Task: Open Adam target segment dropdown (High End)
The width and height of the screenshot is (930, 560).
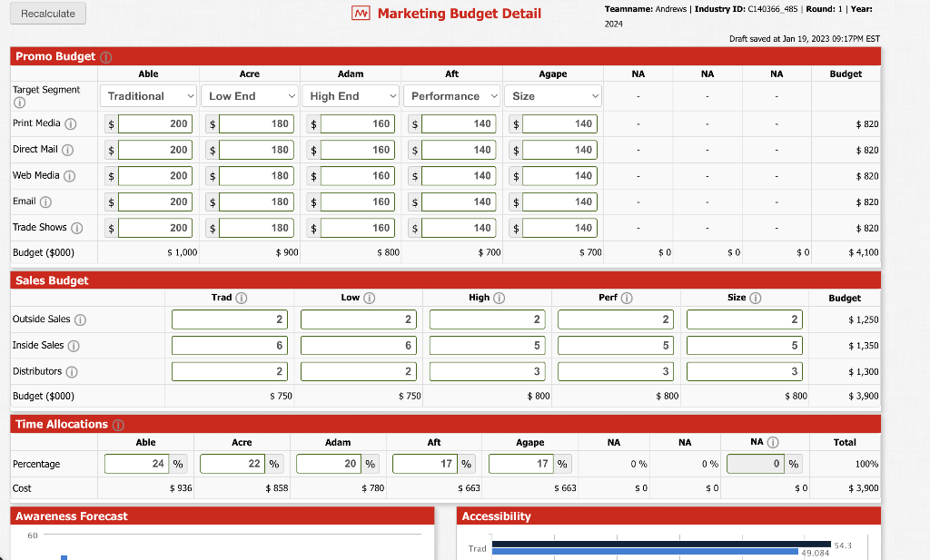Action: (351, 96)
